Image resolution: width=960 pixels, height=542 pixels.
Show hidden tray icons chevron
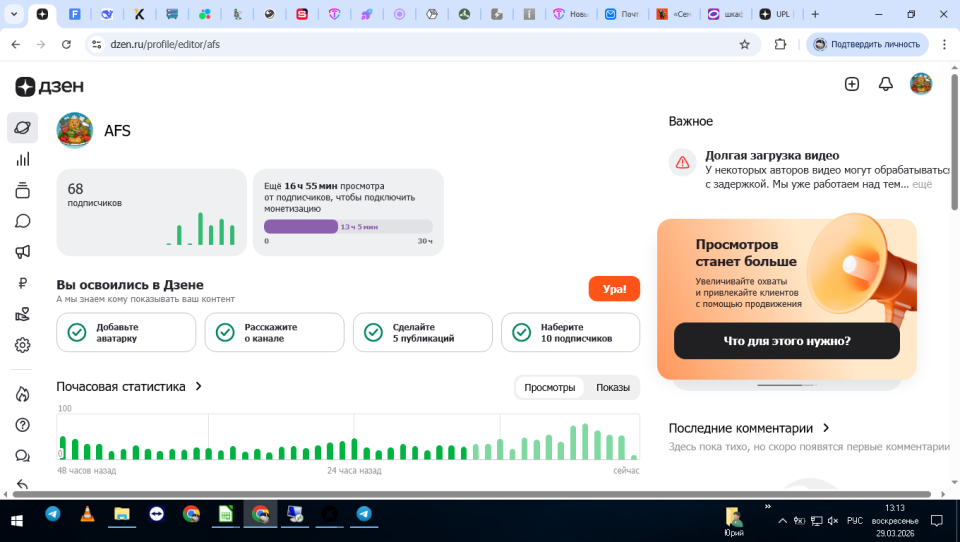[782, 521]
